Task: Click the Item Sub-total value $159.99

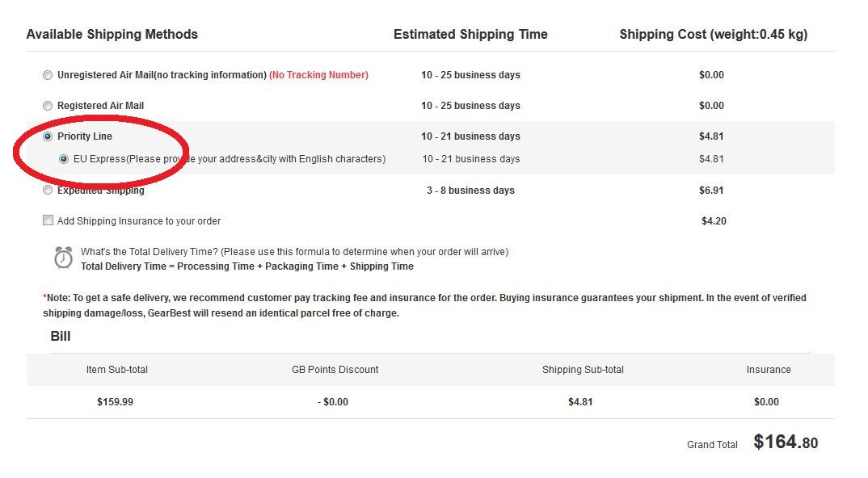Action: coord(115,402)
